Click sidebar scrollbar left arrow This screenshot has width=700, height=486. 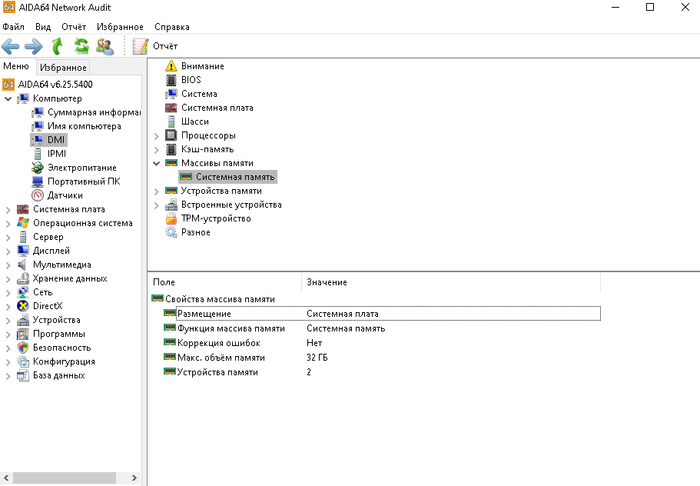click(6, 478)
